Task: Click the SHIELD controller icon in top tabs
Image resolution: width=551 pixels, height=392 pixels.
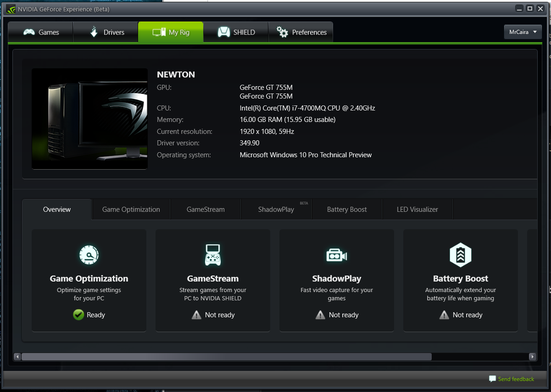Action: click(223, 32)
